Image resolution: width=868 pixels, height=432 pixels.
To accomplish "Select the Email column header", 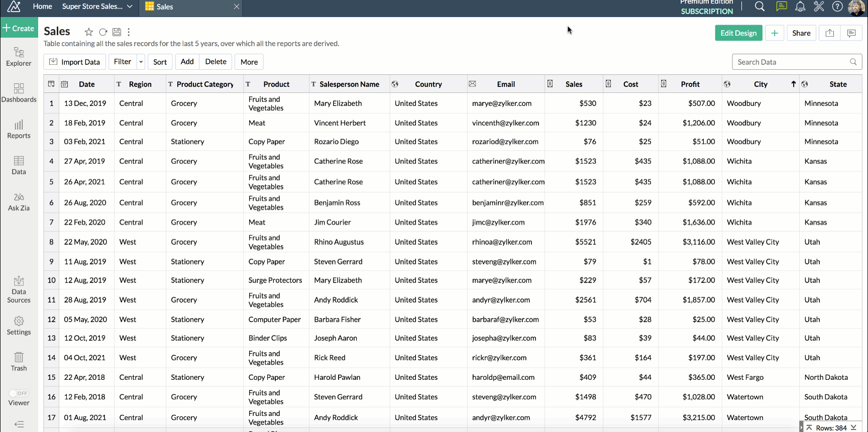I will [x=506, y=84].
